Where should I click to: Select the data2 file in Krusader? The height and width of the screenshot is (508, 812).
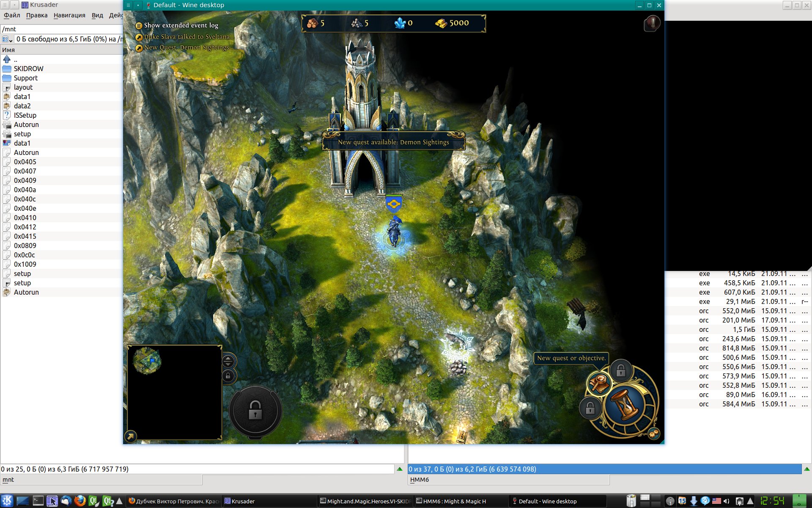(62, 106)
